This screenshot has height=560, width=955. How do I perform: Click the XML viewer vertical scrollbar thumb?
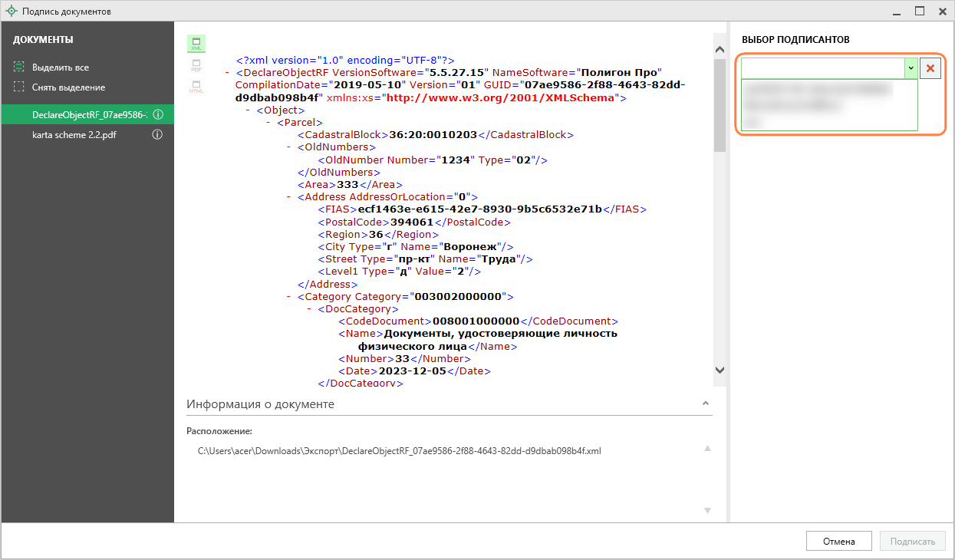(x=720, y=106)
